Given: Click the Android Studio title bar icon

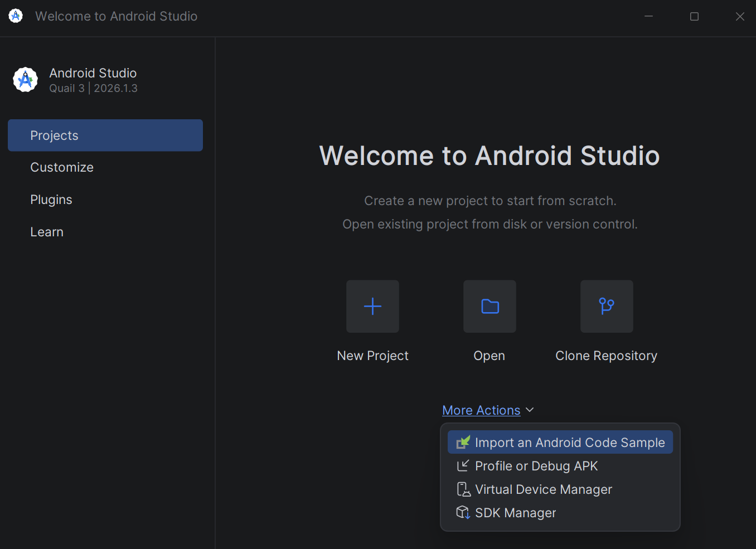Looking at the screenshot, I should [x=16, y=16].
